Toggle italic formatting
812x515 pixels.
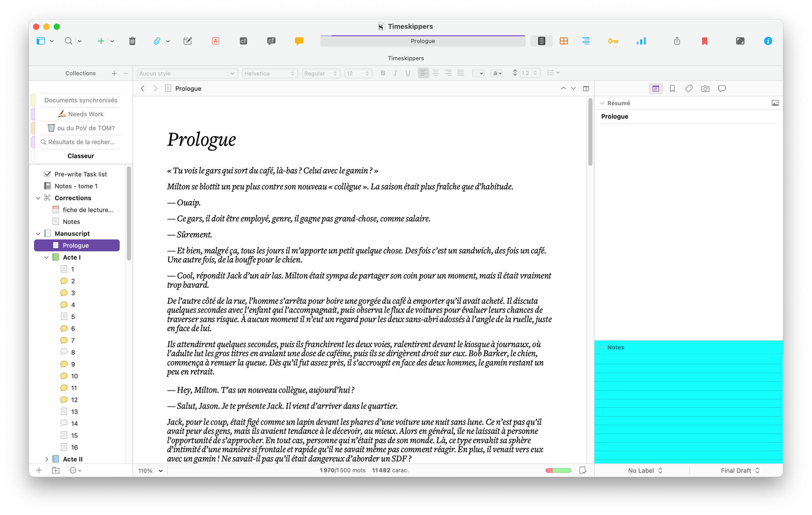pos(395,73)
